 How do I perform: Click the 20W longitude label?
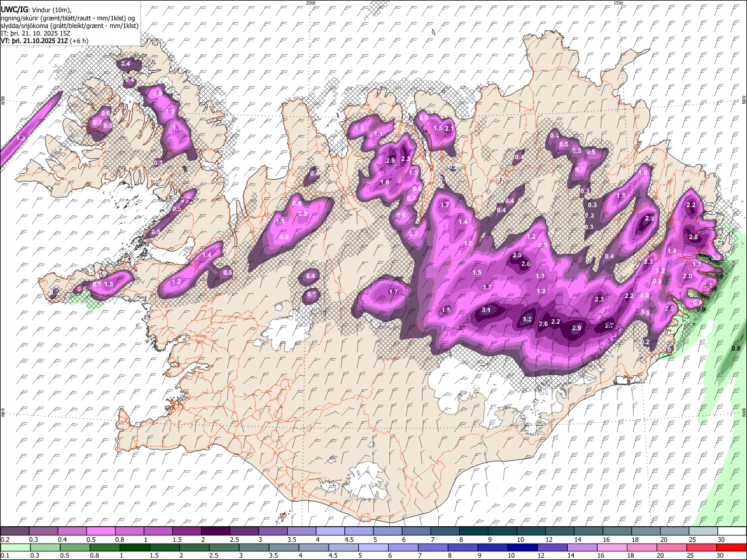click(x=310, y=3)
